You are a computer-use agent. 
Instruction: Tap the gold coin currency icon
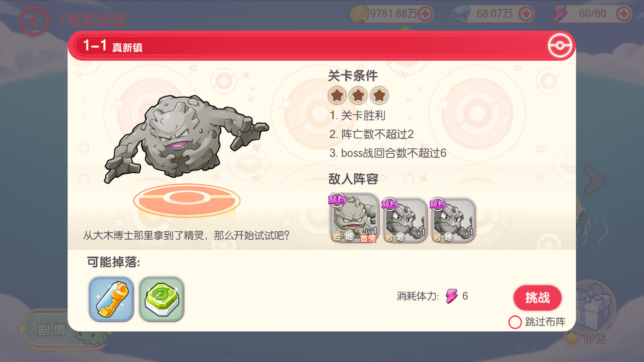tap(359, 14)
